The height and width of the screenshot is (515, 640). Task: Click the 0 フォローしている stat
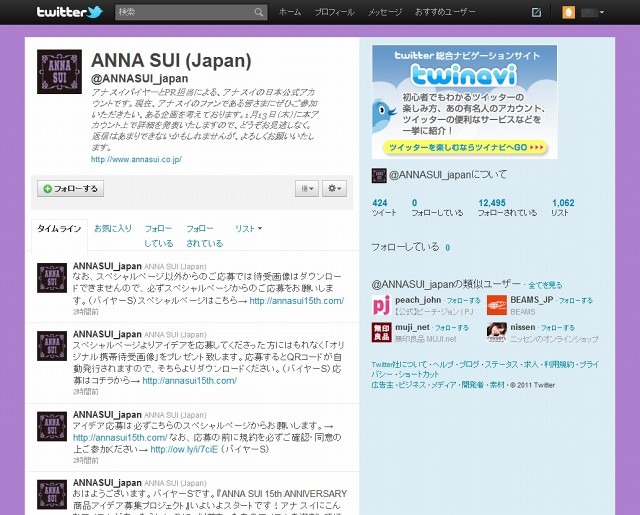[x=437, y=207]
